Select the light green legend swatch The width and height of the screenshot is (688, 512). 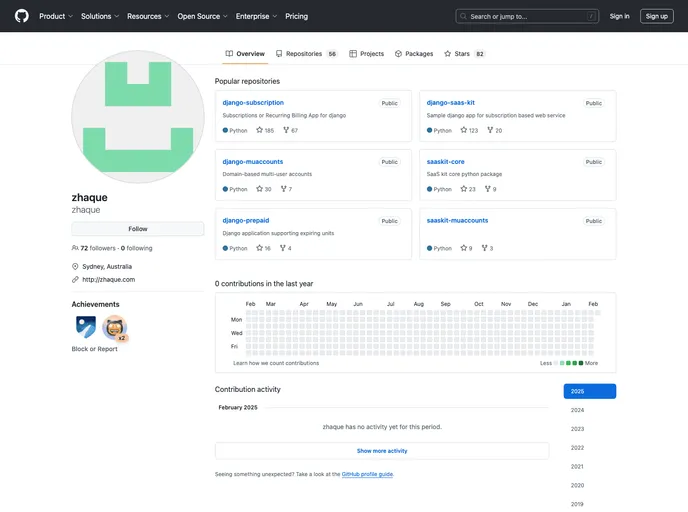click(x=562, y=363)
